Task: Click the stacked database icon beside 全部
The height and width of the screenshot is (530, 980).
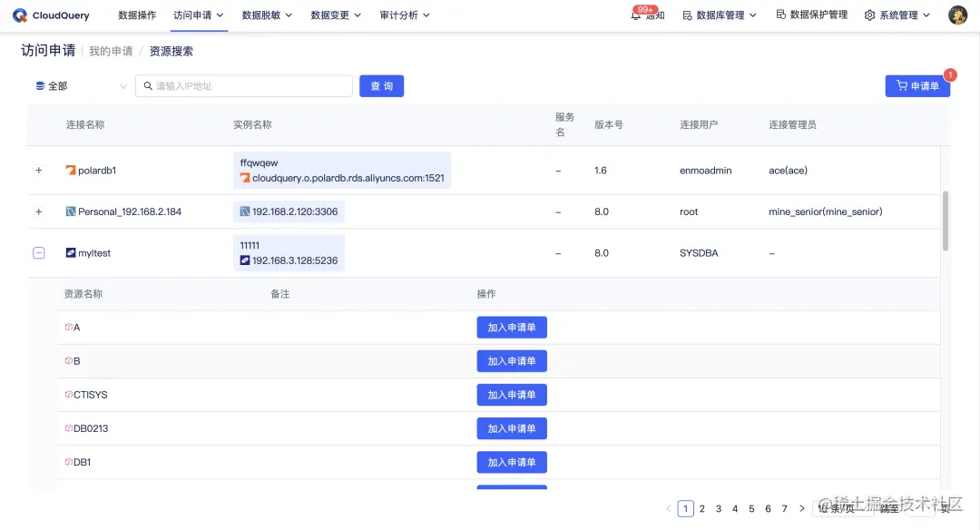Action: click(40, 85)
